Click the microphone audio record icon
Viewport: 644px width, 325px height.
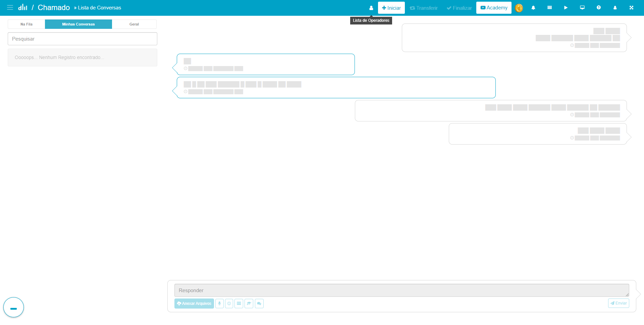point(219,304)
